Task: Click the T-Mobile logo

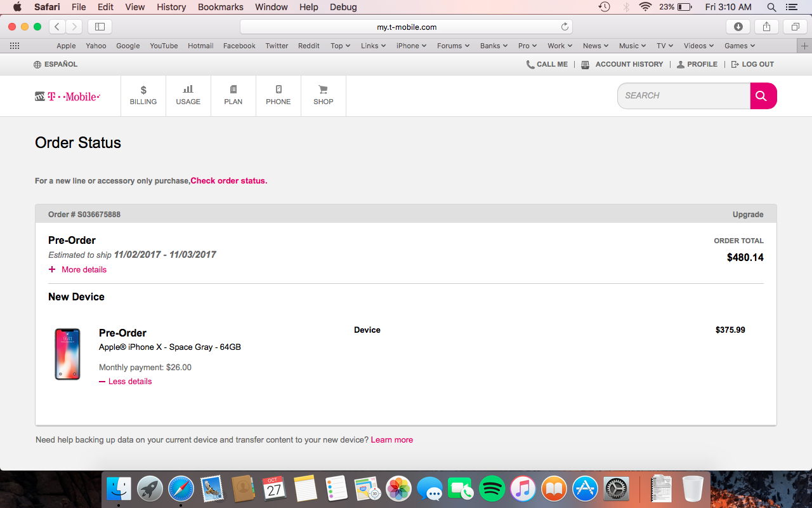Action: pos(67,97)
